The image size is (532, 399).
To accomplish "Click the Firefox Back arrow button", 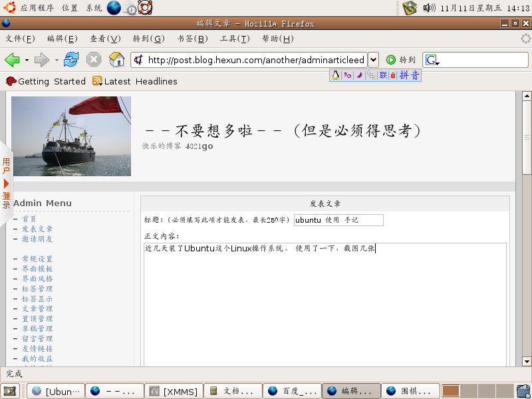I will 12,60.
